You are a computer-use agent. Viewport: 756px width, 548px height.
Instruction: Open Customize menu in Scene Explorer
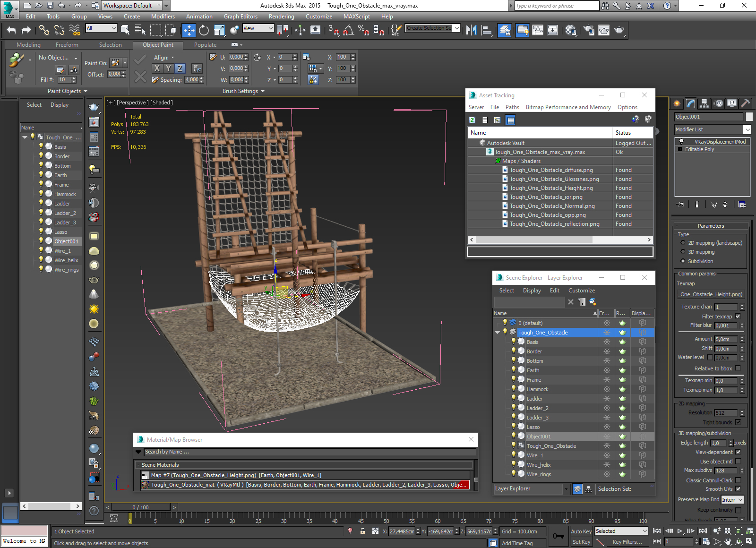[x=582, y=291]
